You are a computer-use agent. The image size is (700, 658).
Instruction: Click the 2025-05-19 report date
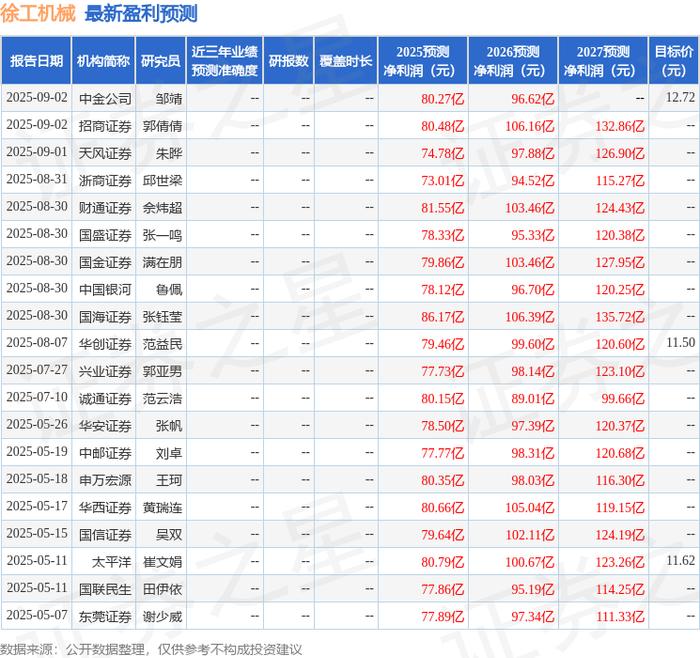(37, 451)
